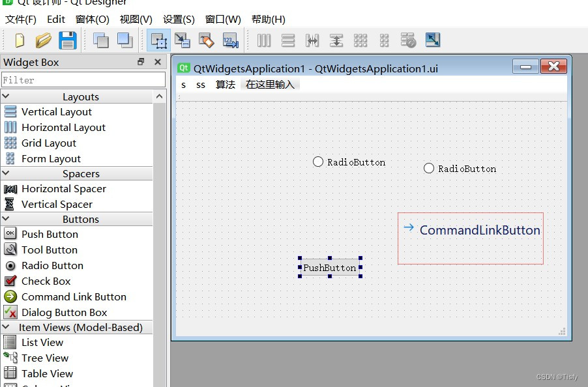Open the 窗口(W) menu
588x387 pixels.
[223, 19]
